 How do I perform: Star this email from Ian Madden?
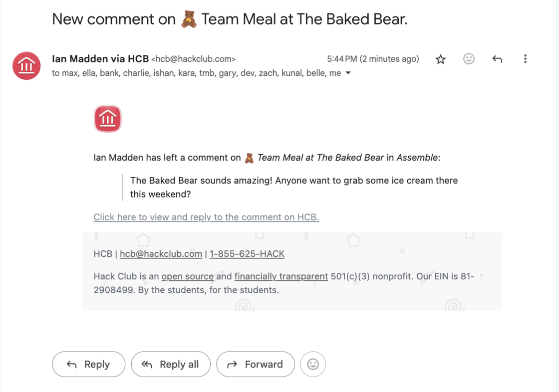tap(441, 59)
